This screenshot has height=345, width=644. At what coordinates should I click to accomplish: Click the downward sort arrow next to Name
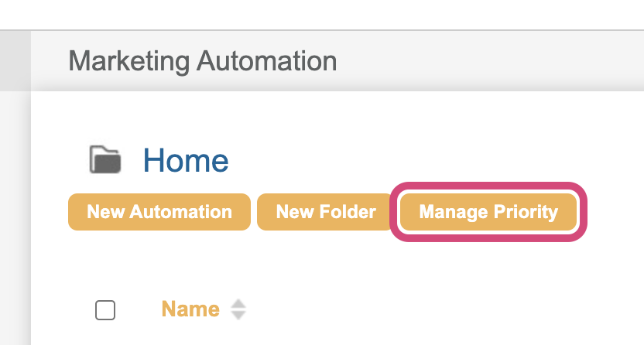point(238,316)
